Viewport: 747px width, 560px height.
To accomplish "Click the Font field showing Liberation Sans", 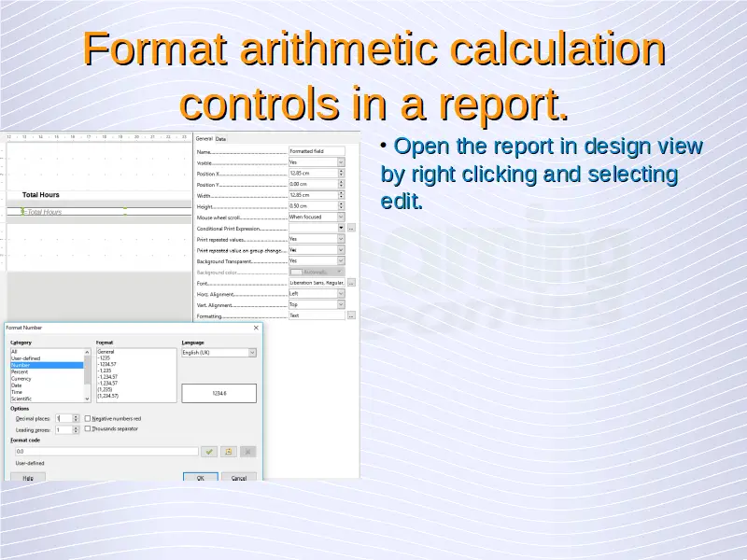I will (x=317, y=283).
